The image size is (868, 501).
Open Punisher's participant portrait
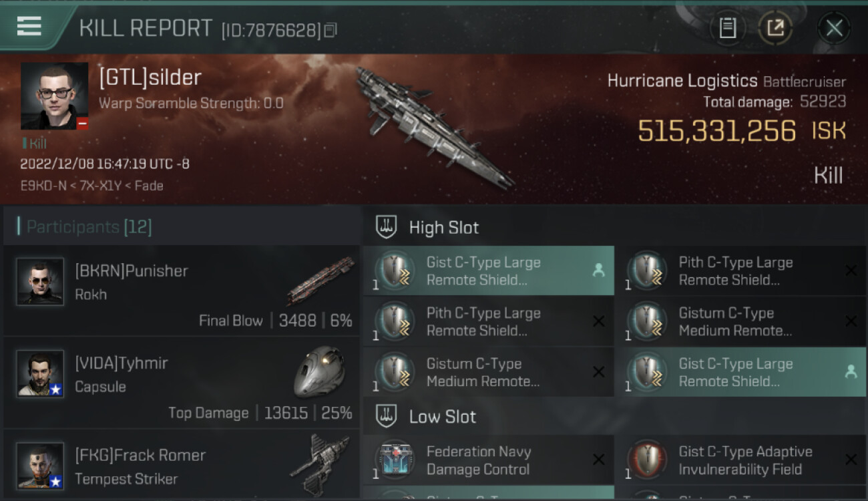pyautogui.click(x=40, y=282)
